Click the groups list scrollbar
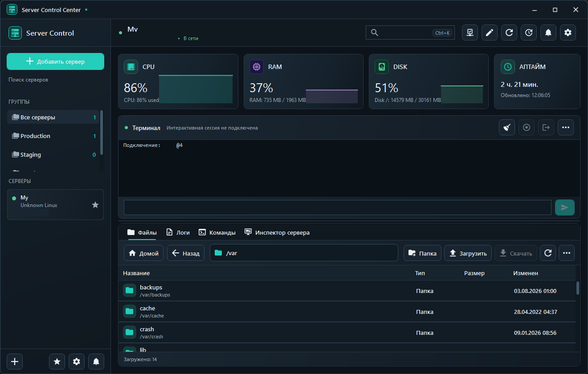Screen dimensions: 588x374 point(102,132)
